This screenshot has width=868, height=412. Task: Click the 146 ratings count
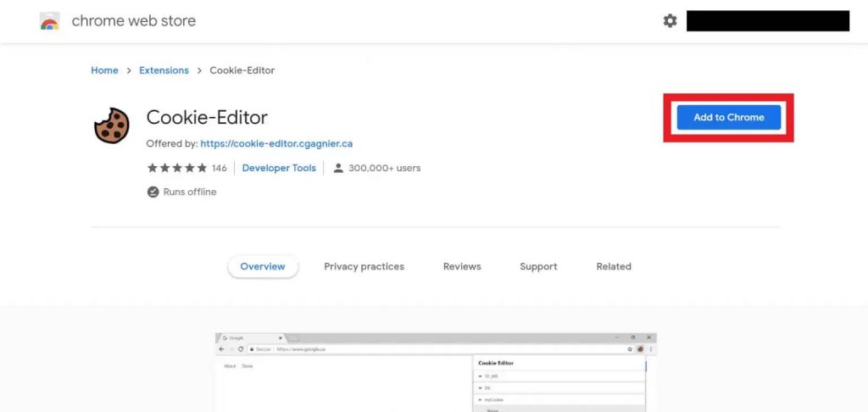(220, 168)
